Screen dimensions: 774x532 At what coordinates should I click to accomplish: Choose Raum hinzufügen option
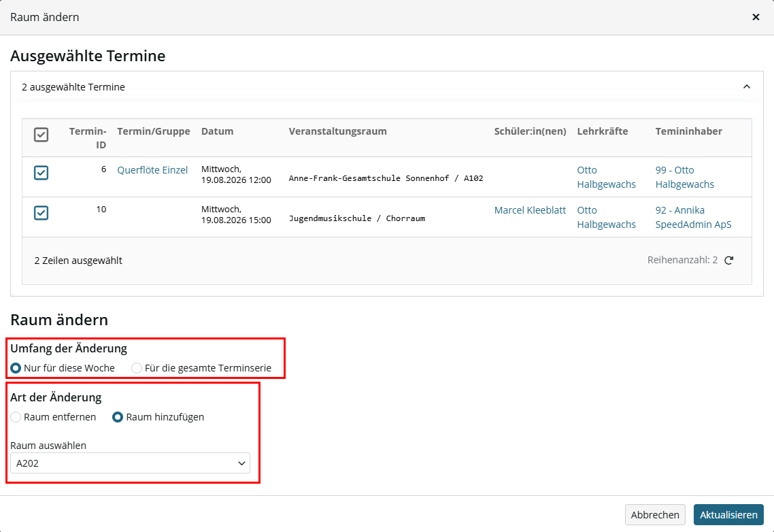[x=158, y=417]
